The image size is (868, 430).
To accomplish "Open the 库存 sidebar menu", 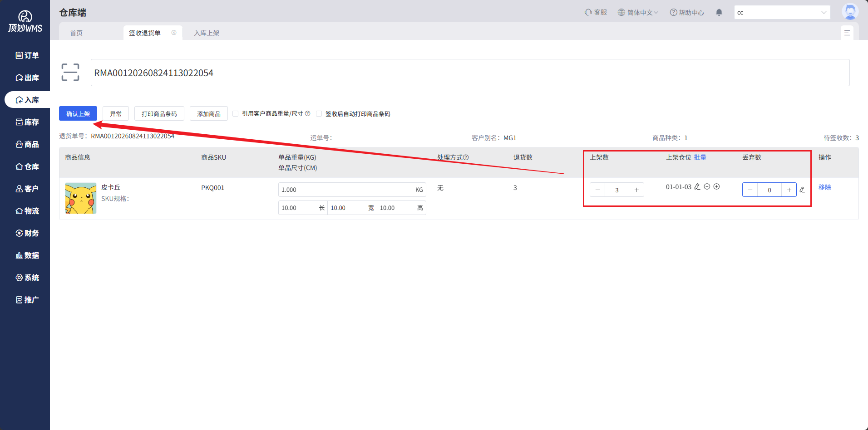I will pos(27,122).
